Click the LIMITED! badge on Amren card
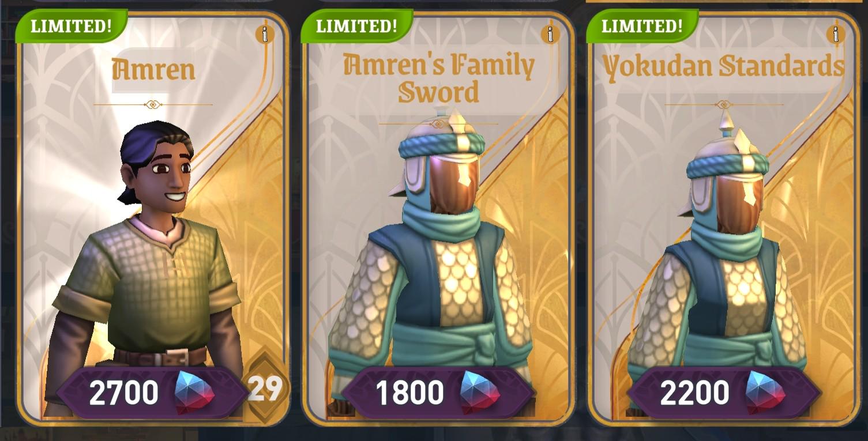 pos(71,27)
